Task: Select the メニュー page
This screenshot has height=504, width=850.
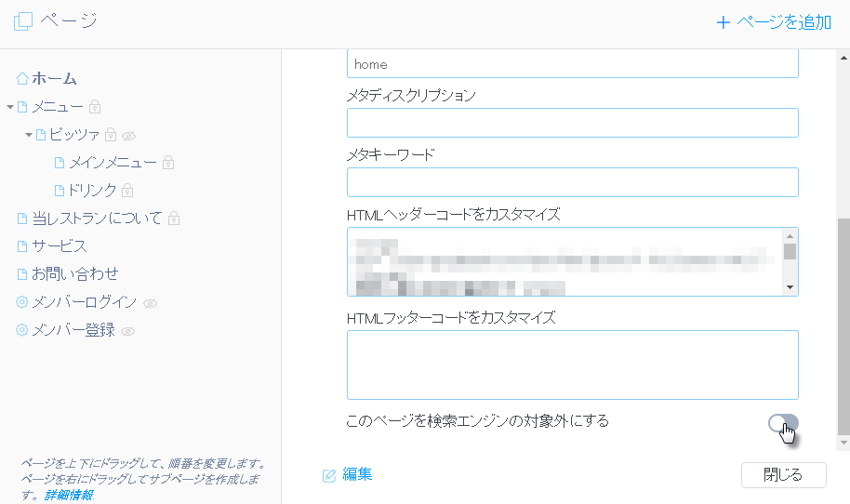Action: pos(58,107)
